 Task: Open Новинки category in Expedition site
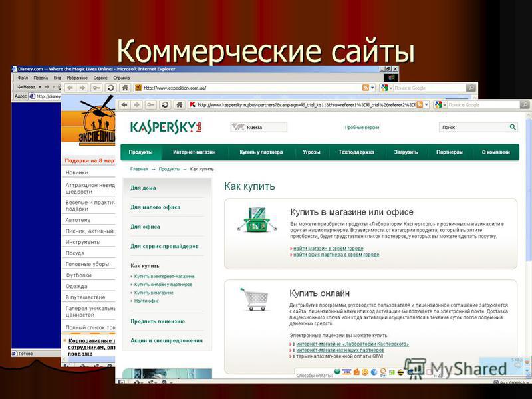tap(77, 172)
